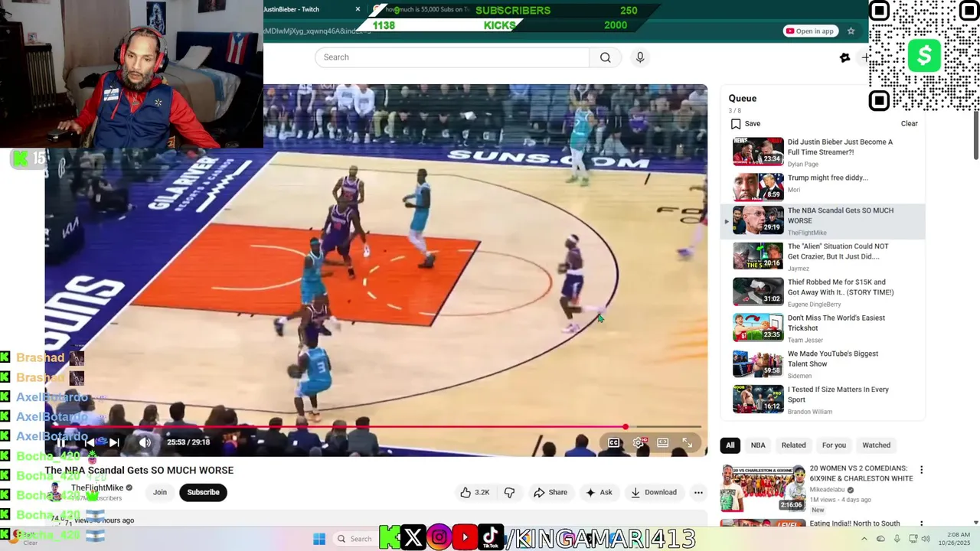Play 'We Made YouTube's Biggest Talent Show'

[x=822, y=364]
